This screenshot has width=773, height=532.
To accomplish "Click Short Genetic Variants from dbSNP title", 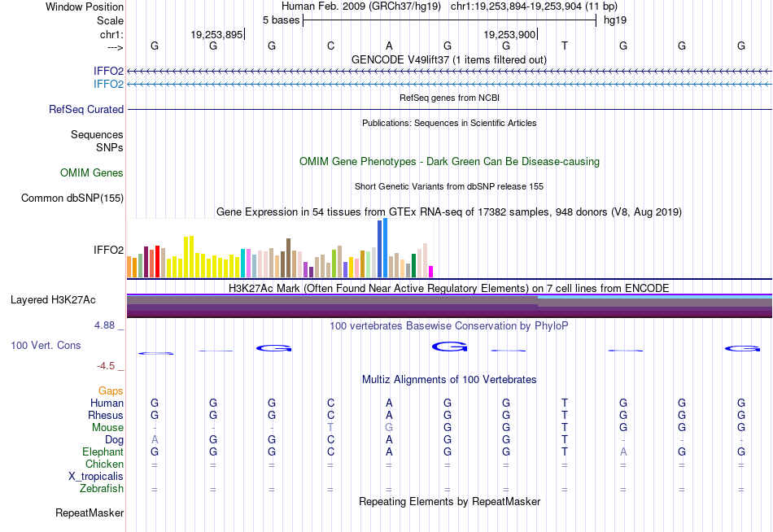I will click(x=449, y=186).
